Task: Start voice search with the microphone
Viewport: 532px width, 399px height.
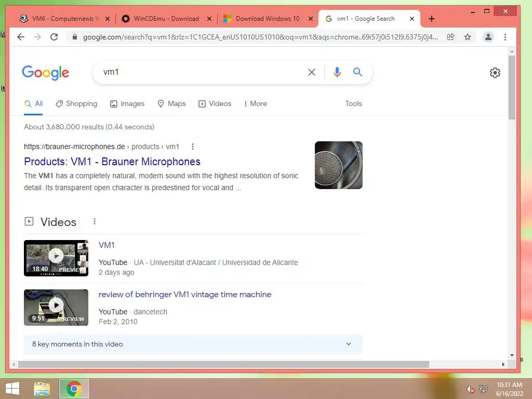Action: [x=337, y=72]
